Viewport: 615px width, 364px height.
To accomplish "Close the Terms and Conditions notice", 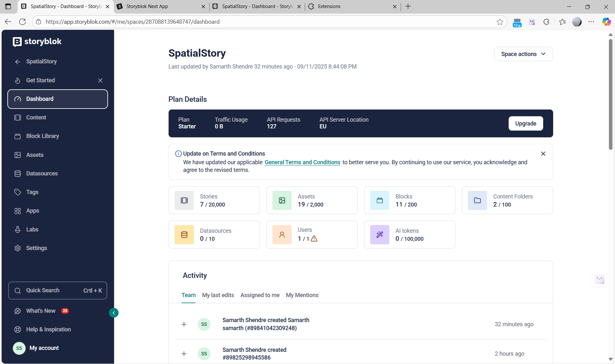I will (x=543, y=154).
